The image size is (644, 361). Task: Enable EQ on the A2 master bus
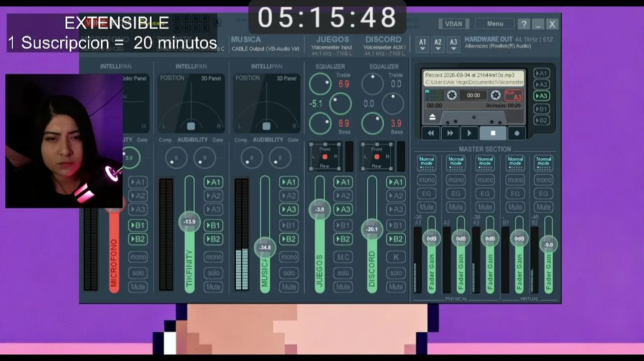tap(455, 194)
